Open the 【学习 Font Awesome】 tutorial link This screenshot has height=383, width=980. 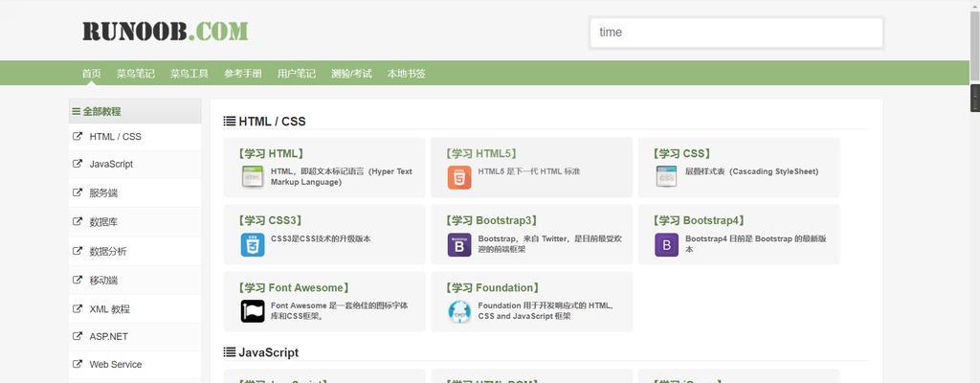click(294, 287)
